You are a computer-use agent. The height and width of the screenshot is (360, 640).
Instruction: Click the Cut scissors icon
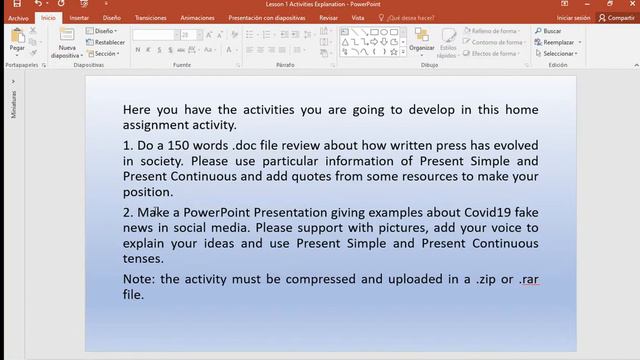click(x=33, y=31)
